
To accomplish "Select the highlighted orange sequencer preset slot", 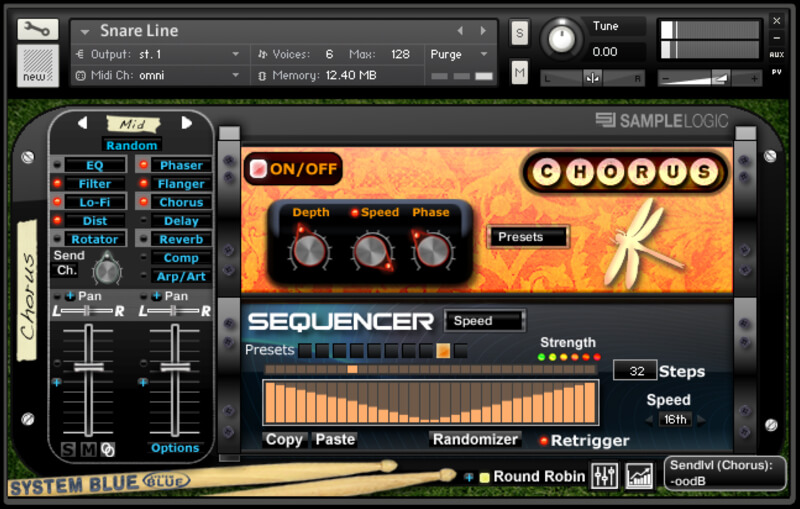I will [443, 350].
